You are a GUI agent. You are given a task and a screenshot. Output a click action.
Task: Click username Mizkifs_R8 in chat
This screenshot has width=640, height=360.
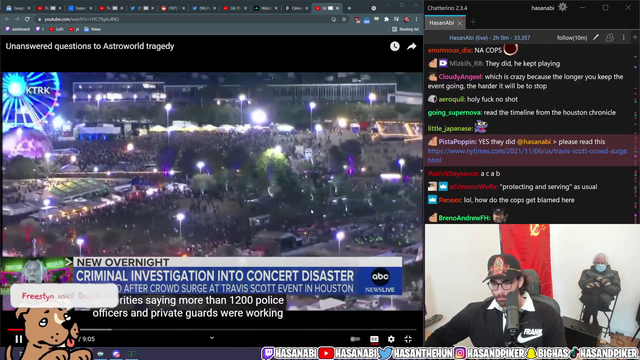[x=466, y=64]
